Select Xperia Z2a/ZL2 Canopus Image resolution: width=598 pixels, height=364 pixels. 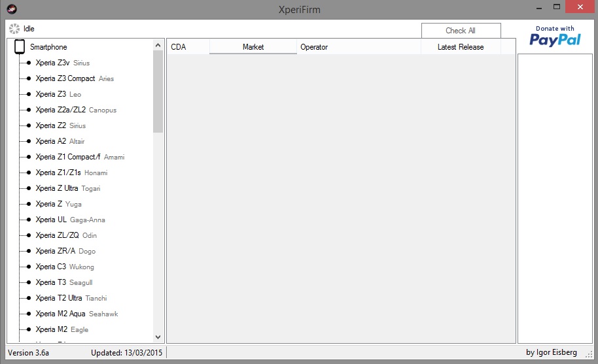click(x=76, y=110)
